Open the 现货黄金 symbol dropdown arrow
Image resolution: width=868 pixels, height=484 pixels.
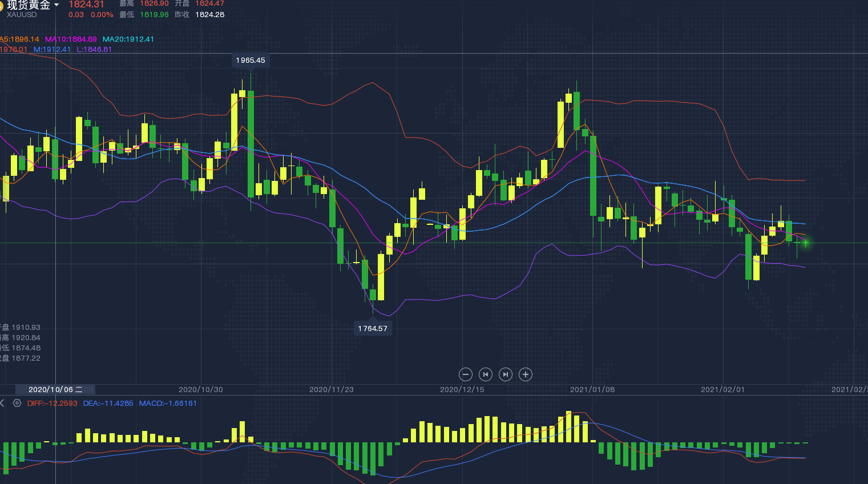coord(56,5)
